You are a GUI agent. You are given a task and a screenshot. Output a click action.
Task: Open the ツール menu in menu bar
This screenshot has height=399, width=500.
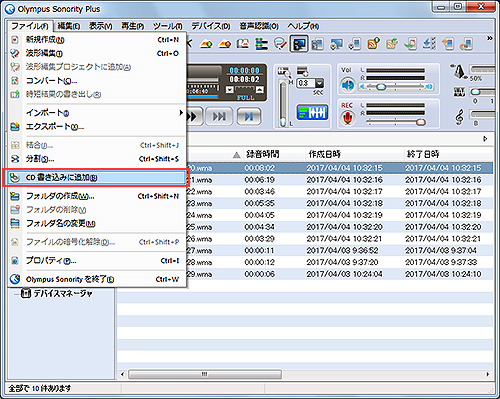click(167, 26)
